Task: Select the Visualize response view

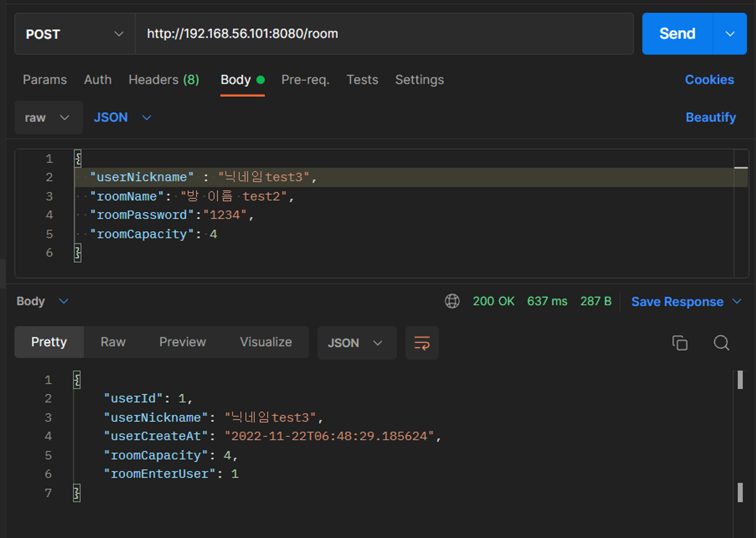Action: 266,342
